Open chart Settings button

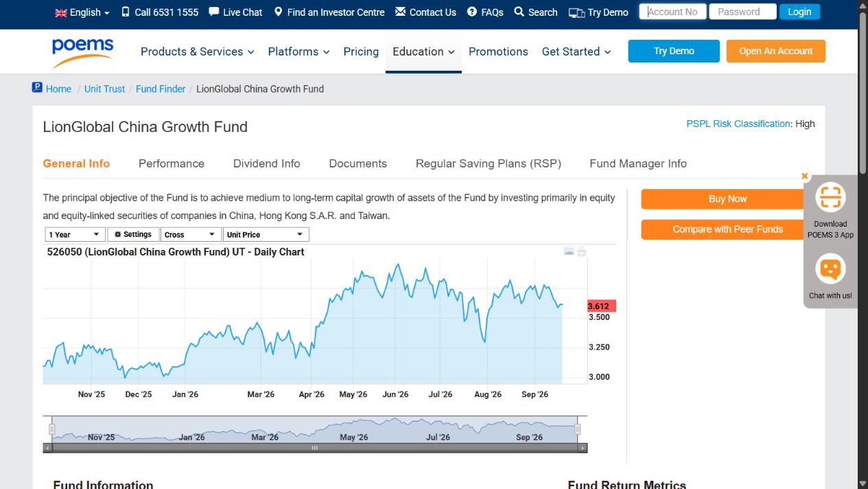133,234
